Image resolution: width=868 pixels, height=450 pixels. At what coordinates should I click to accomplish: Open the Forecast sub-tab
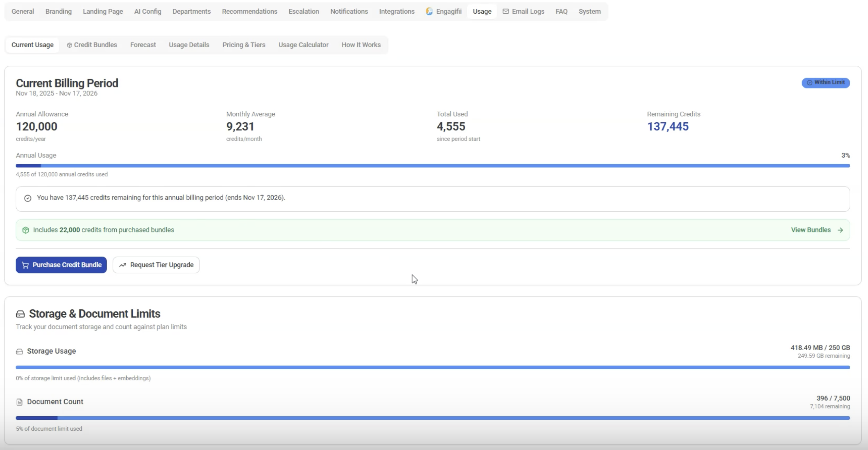(143, 45)
